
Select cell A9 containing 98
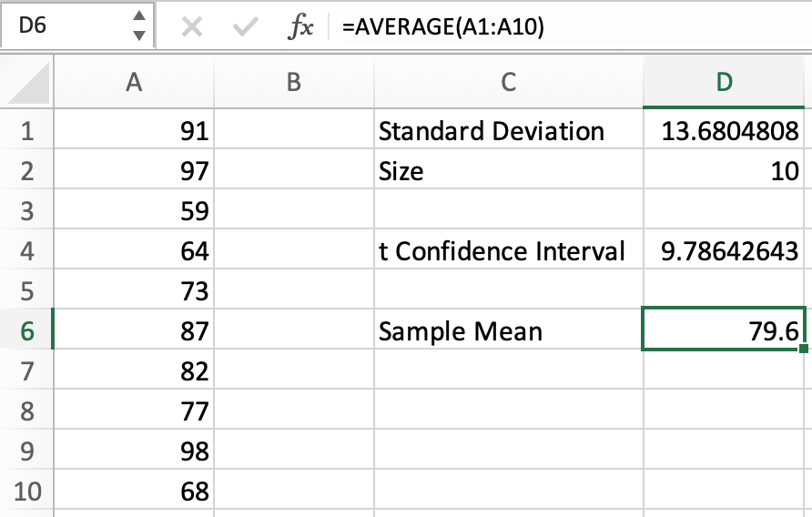(x=134, y=451)
